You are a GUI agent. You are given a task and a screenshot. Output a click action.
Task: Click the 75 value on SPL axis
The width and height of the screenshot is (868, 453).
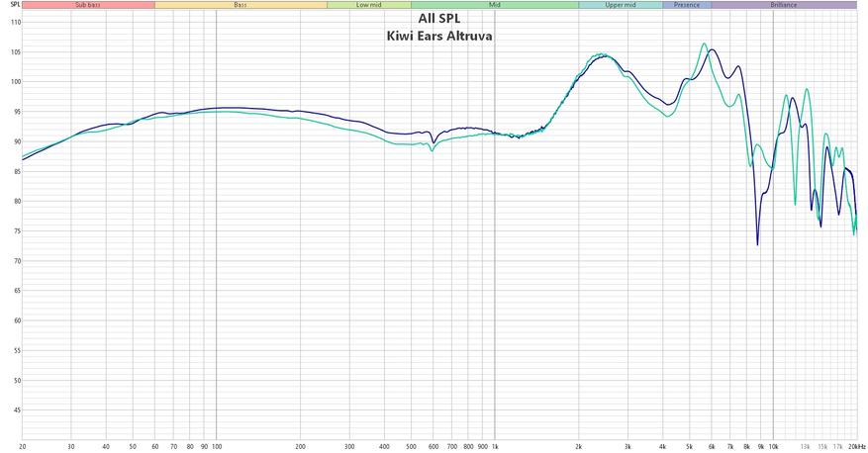pos(17,231)
